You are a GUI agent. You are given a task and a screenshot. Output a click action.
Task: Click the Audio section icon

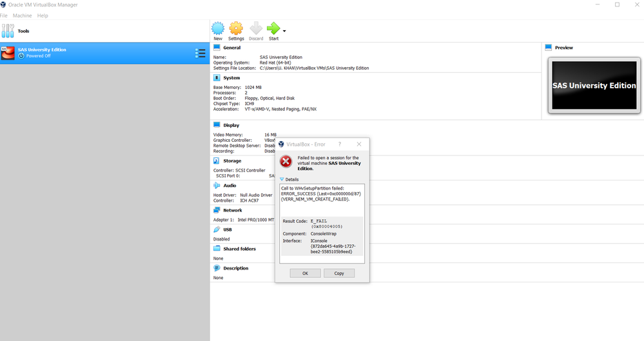click(217, 185)
